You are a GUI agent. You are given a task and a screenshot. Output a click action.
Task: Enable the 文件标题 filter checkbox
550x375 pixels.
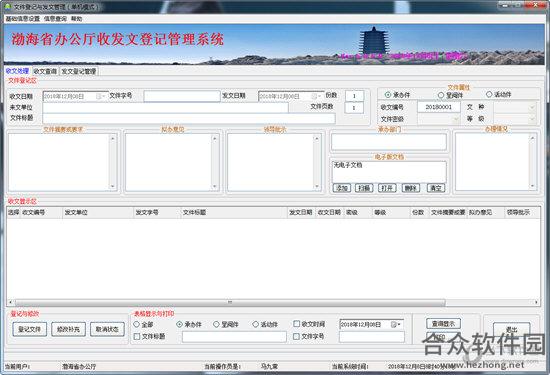point(137,336)
